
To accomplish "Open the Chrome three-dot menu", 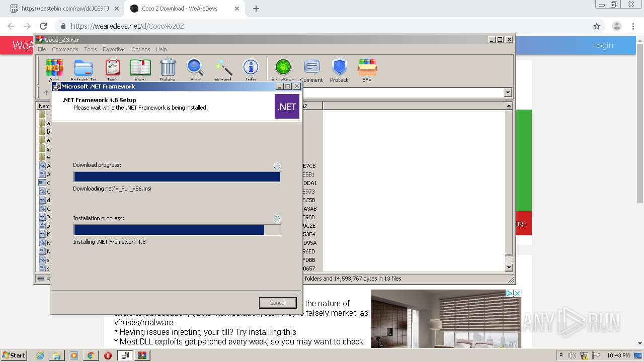I will pyautogui.click(x=633, y=26).
